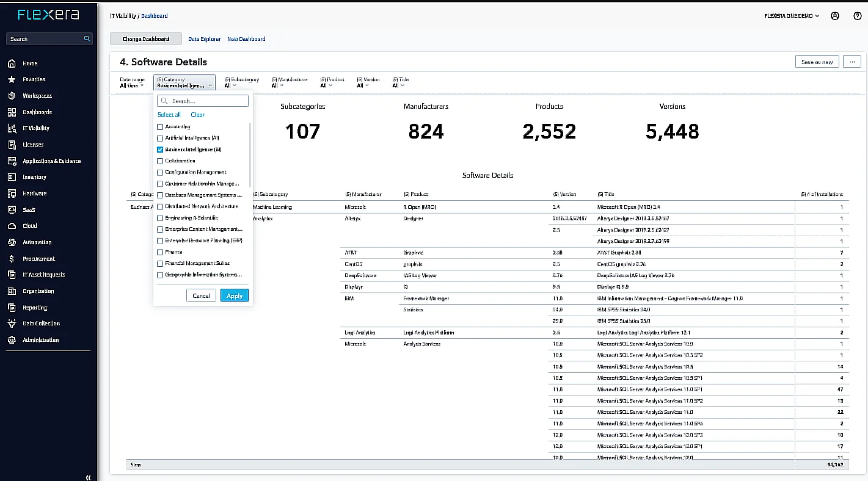Click the Dashboards grid icon

pyautogui.click(x=11, y=112)
